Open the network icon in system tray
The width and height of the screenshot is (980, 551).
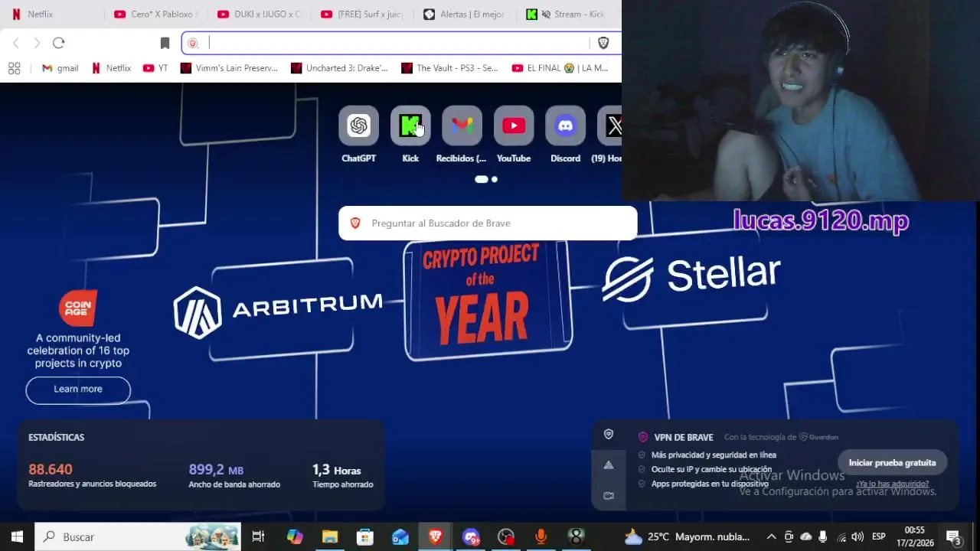tap(841, 537)
